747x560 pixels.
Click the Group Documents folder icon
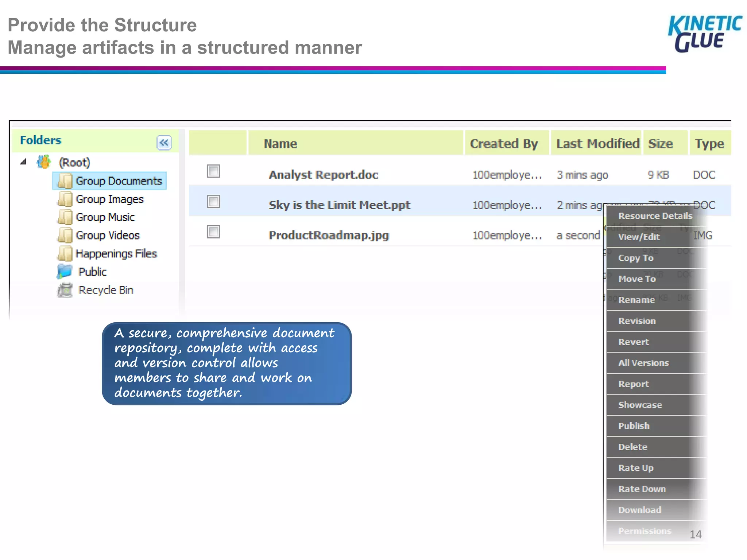pyautogui.click(x=65, y=181)
